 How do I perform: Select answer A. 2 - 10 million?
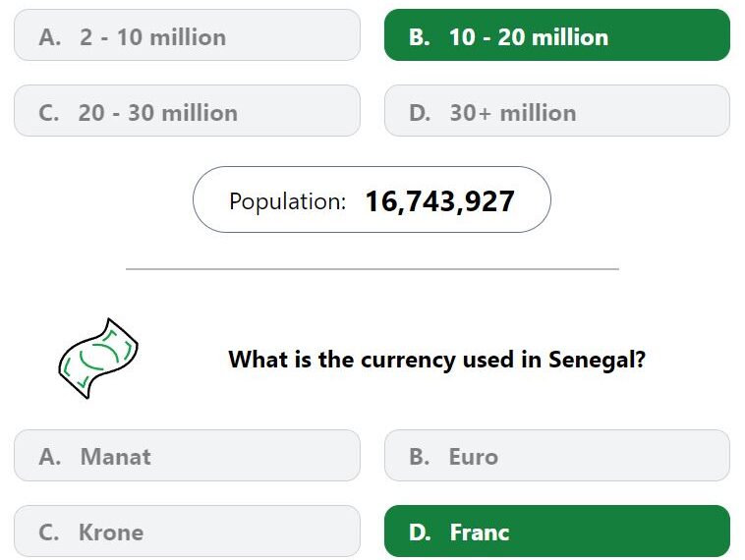(x=187, y=35)
